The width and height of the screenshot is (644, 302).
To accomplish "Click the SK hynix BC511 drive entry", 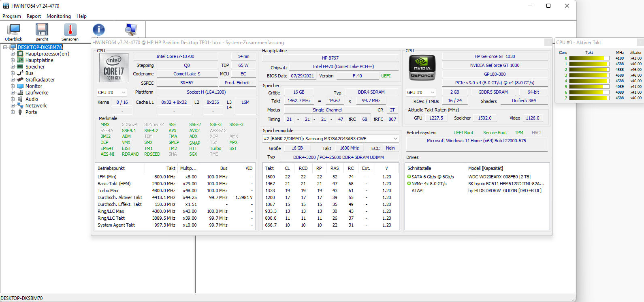I will click(x=506, y=184).
